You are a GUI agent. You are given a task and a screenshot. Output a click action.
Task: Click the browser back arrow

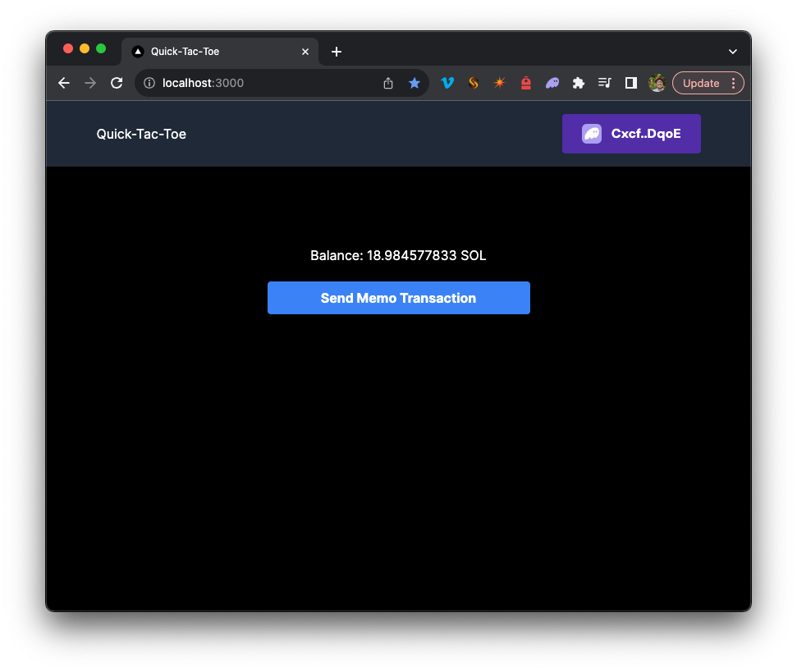[x=64, y=83]
